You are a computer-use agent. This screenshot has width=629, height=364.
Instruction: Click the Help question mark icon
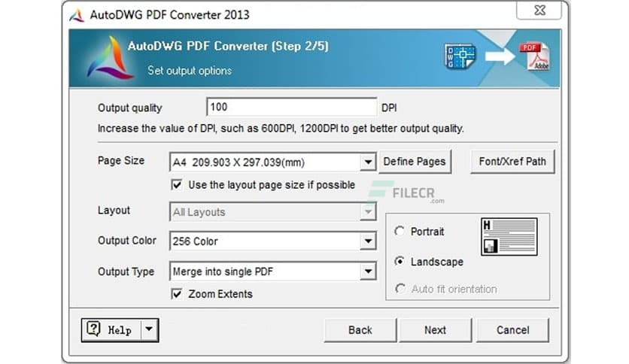(x=93, y=329)
